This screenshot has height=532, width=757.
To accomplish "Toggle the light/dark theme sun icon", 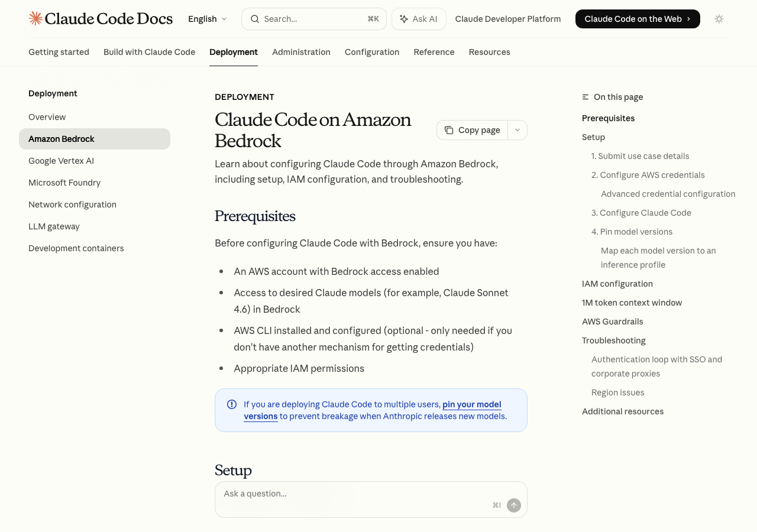I will point(719,19).
